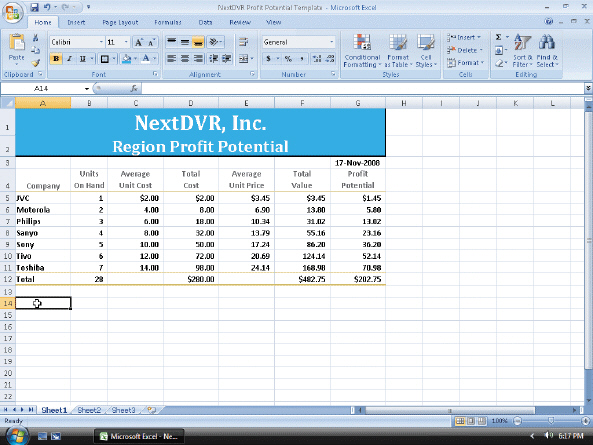Merge and center selected cells
Screen dimensions: 593x445
(x=243, y=59)
